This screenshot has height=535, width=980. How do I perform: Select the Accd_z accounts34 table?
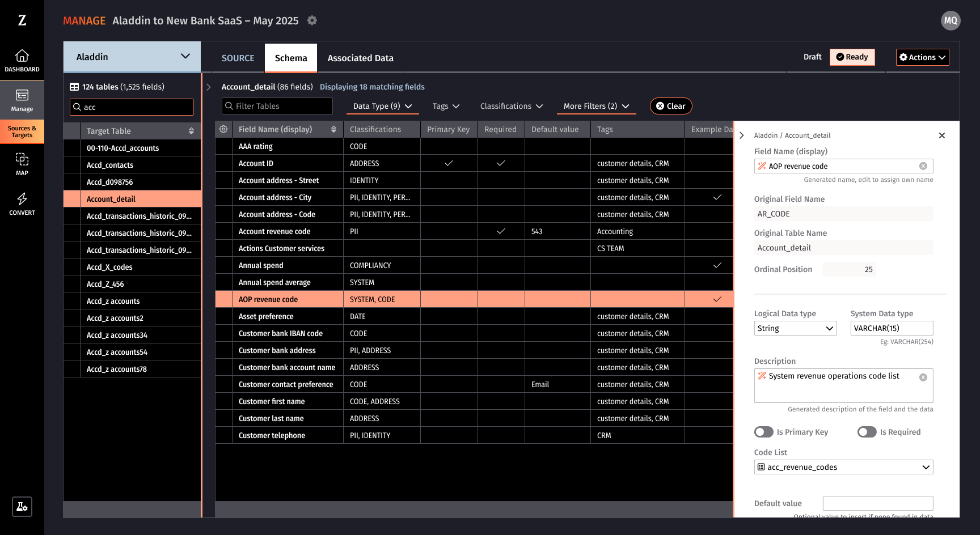click(x=132, y=335)
